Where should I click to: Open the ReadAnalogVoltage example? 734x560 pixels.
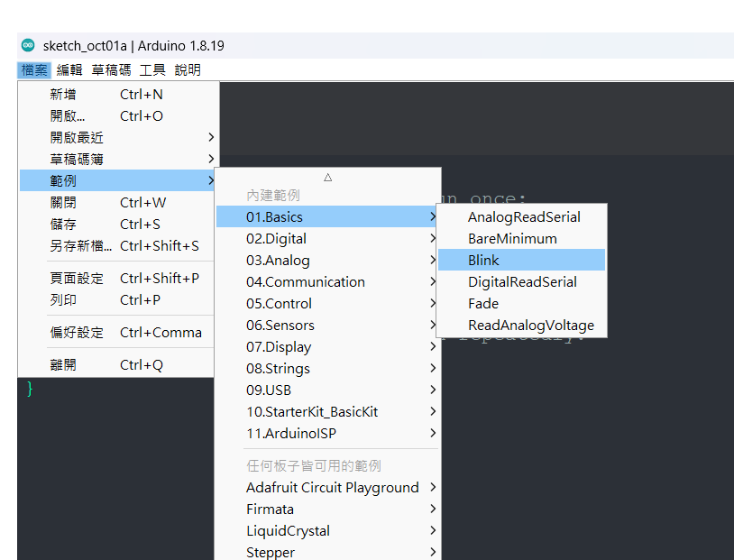click(x=530, y=325)
